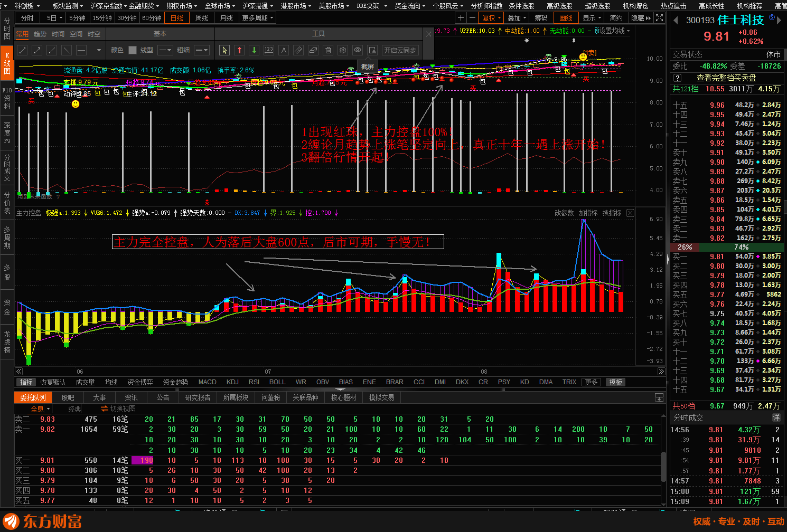Open 更多周期 periods dropdown
The height and width of the screenshot is (532, 787).
pyautogui.click(x=258, y=18)
